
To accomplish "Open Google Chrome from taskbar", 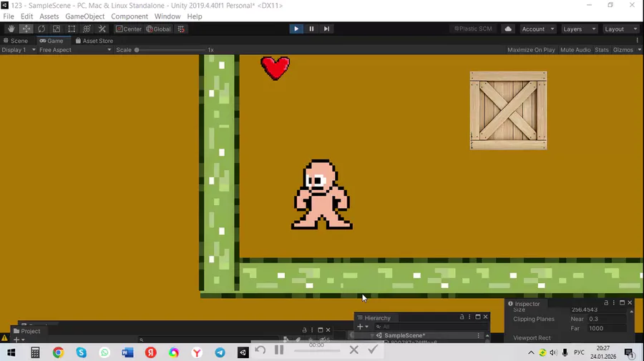I will point(58,352).
